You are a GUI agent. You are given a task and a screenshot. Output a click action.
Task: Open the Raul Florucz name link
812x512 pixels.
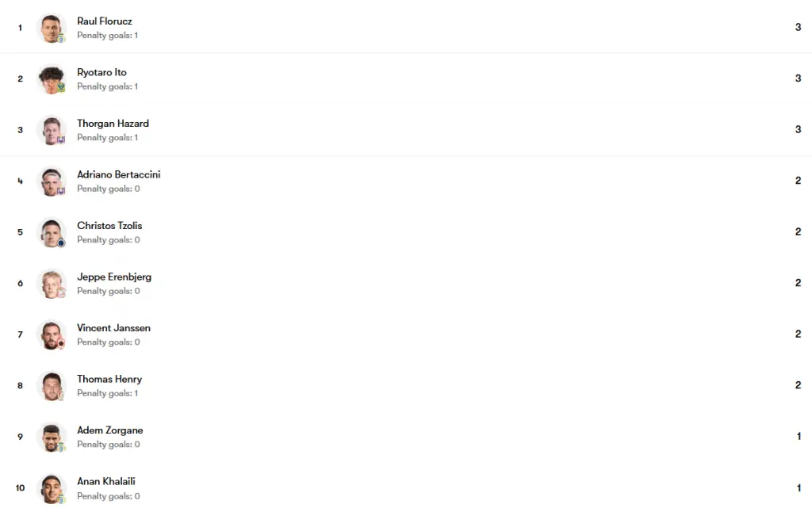[x=105, y=21]
